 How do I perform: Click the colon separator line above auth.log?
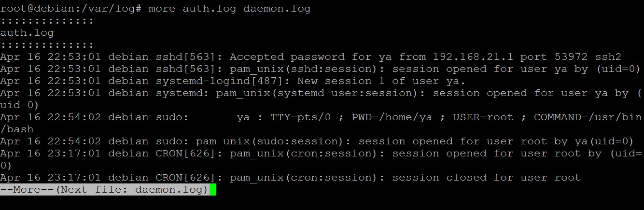[47, 21]
